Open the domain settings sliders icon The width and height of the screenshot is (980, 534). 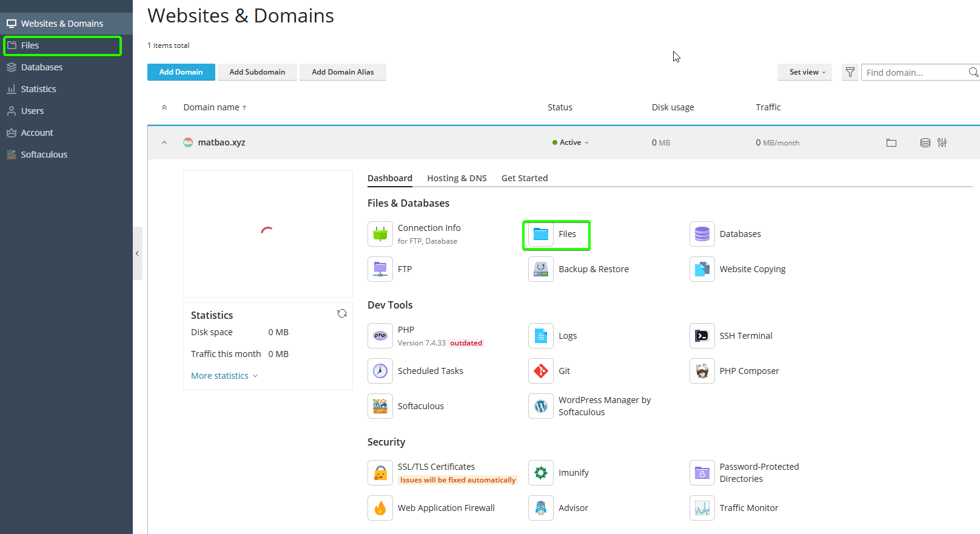[942, 142]
